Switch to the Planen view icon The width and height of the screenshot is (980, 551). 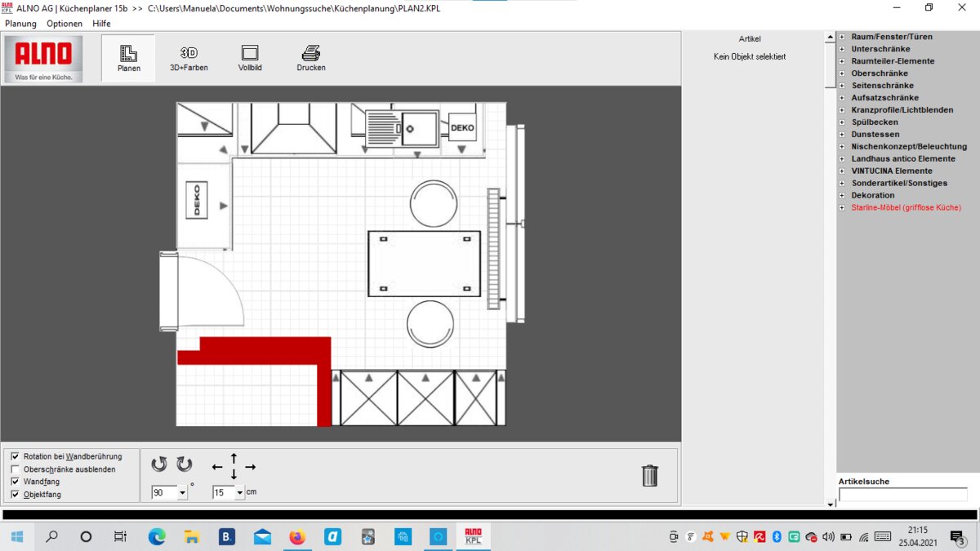tap(128, 55)
